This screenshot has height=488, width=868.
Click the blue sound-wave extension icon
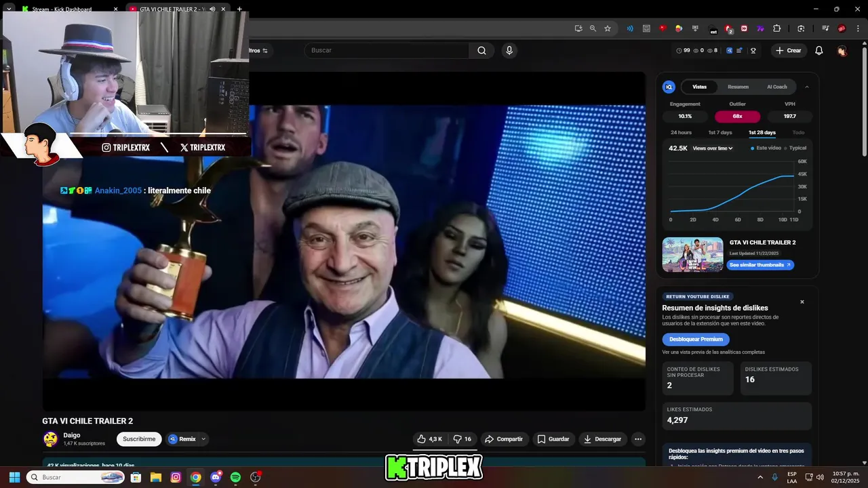tap(630, 28)
